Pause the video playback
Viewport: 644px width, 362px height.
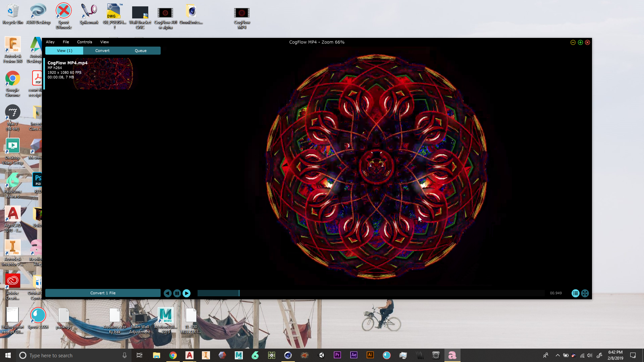pyautogui.click(x=177, y=293)
